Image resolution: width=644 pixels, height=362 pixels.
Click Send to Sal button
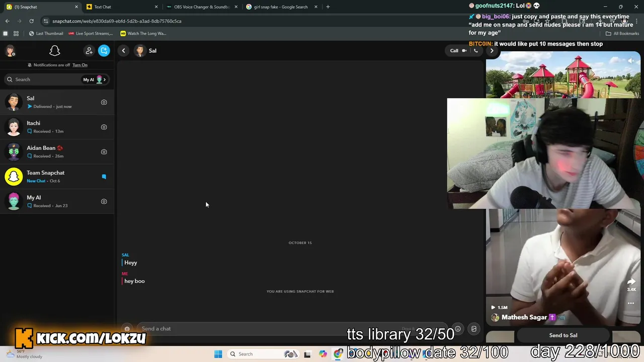[563, 335]
